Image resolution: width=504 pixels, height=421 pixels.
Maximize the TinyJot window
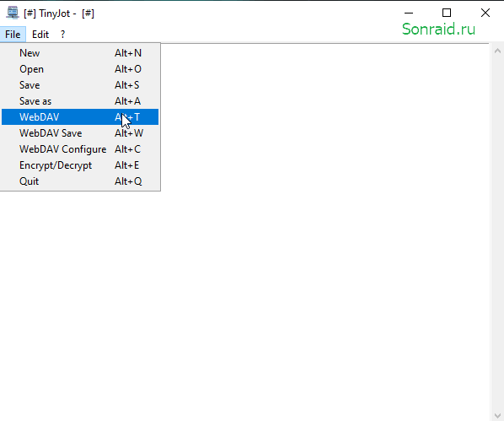pos(447,13)
